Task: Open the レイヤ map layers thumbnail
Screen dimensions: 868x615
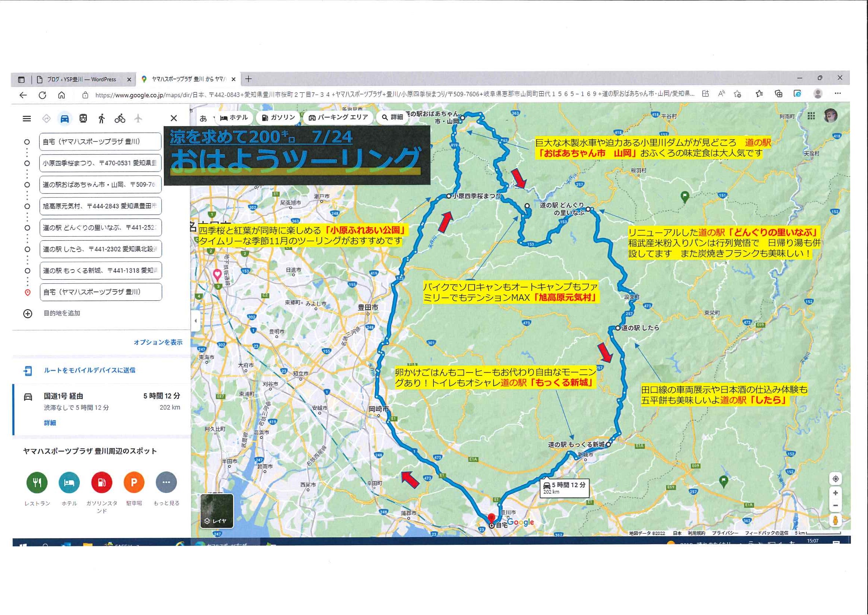Action: tap(216, 511)
